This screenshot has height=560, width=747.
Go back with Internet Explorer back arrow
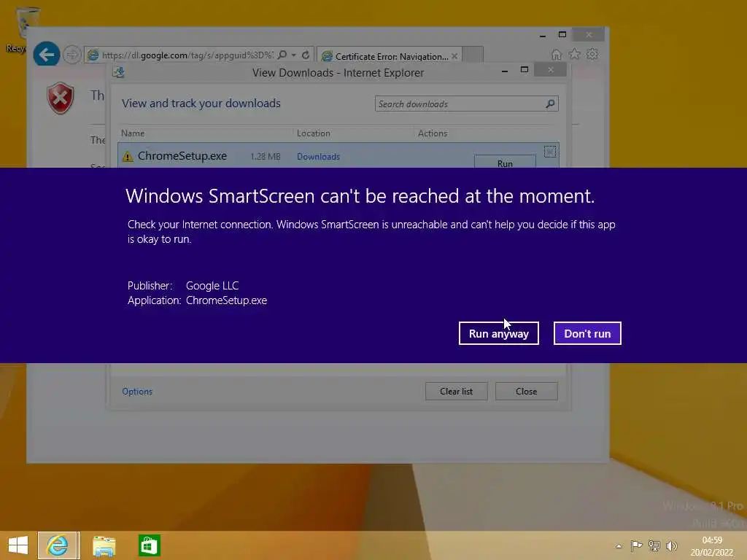click(x=46, y=55)
